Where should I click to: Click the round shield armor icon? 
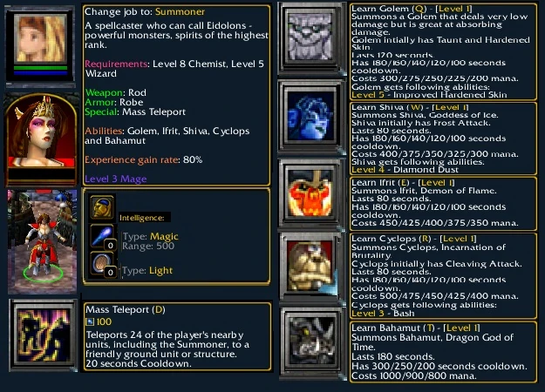click(x=102, y=264)
